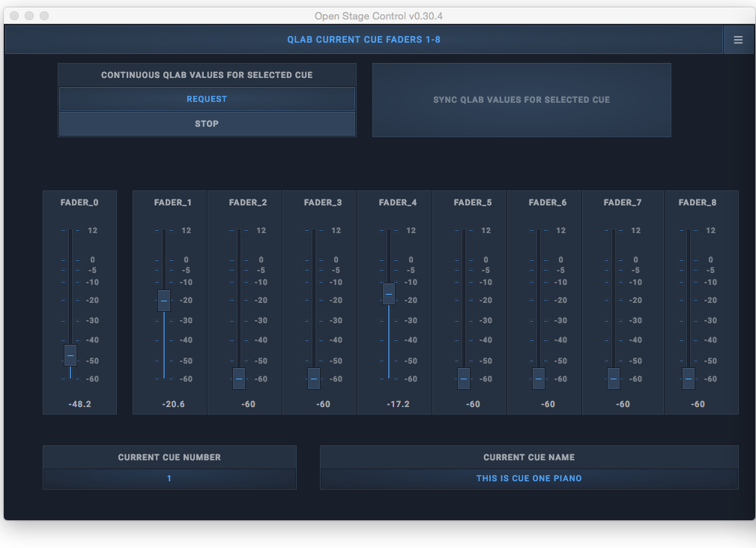Click the macOS green zoom window button
This screenshot has width=756, height=548.
point(44,16)
